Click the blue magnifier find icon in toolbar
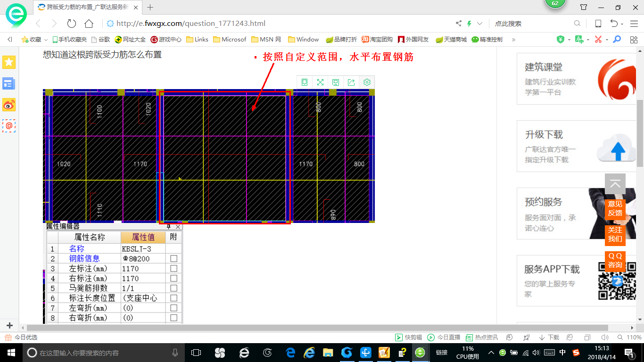 (x=617, y=40)
